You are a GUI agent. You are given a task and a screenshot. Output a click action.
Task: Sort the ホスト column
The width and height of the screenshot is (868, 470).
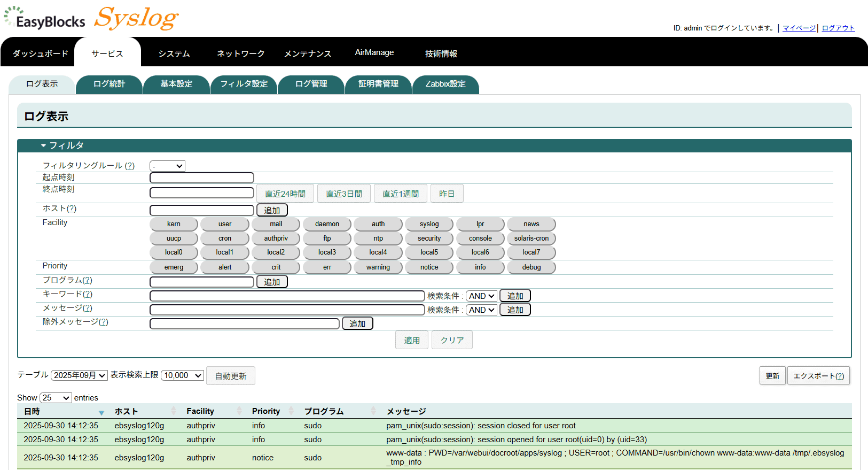(173, 411)
